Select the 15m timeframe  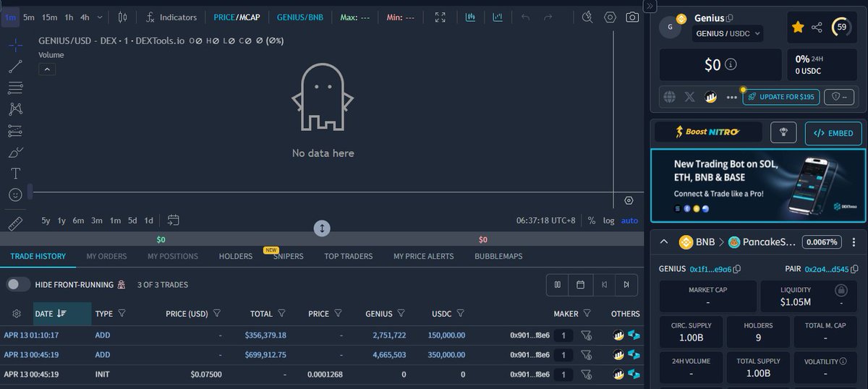point(49,17)
